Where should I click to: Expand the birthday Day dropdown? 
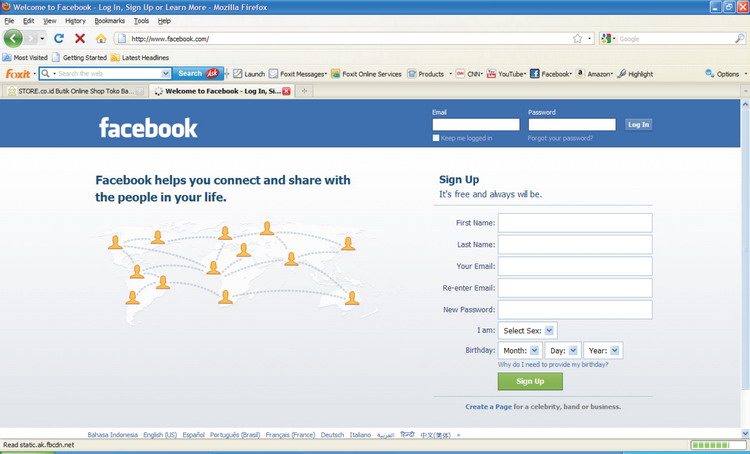click(x=563, y=351)
